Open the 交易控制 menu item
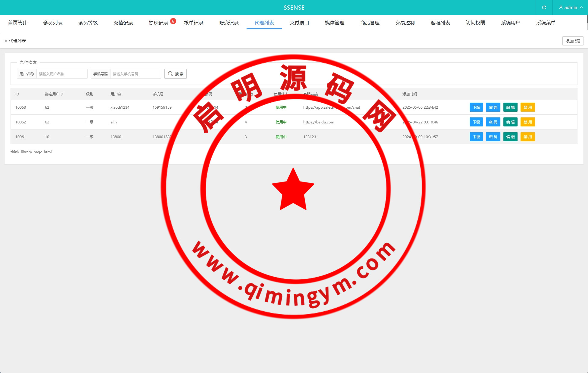The width and height of the screenshot is (588, 373). tap(405, 23)
